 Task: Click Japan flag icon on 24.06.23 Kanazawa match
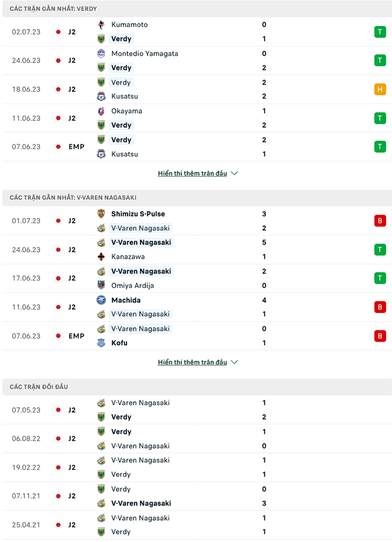(58, 250)
